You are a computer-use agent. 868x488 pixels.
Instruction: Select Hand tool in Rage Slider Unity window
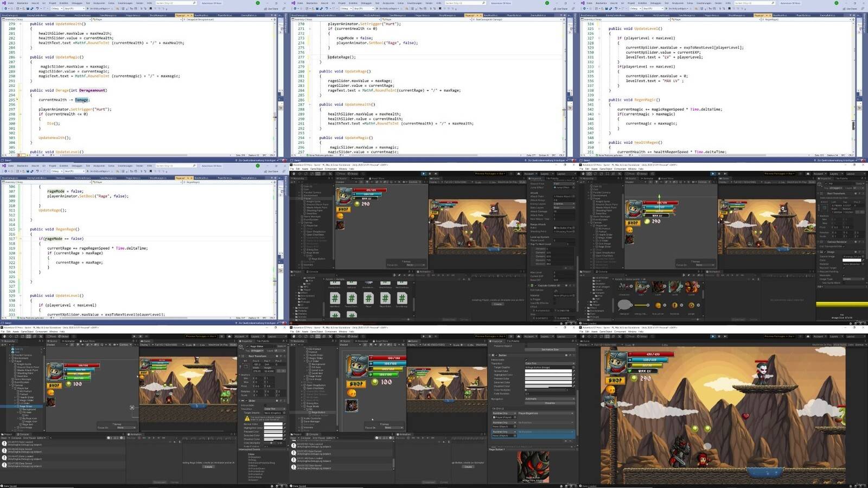coord(4,337)
